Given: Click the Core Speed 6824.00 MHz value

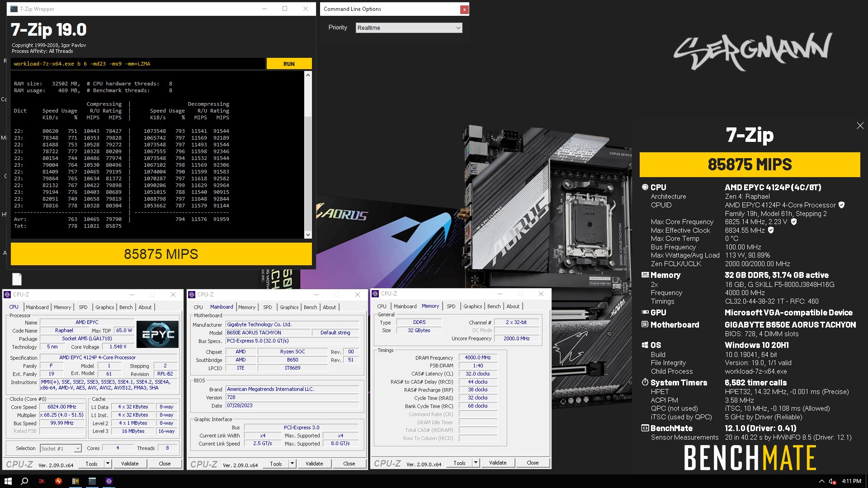Looking at the screenshot, I should pyautogui.click(x=62, y=407).
